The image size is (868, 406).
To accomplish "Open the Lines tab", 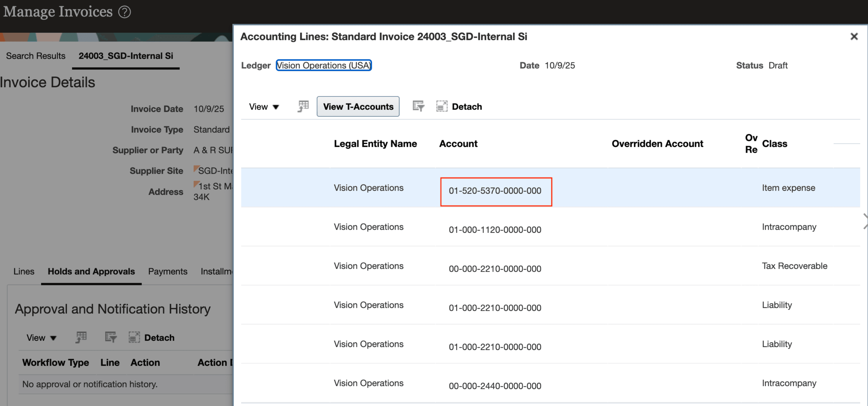I will 24,271.
